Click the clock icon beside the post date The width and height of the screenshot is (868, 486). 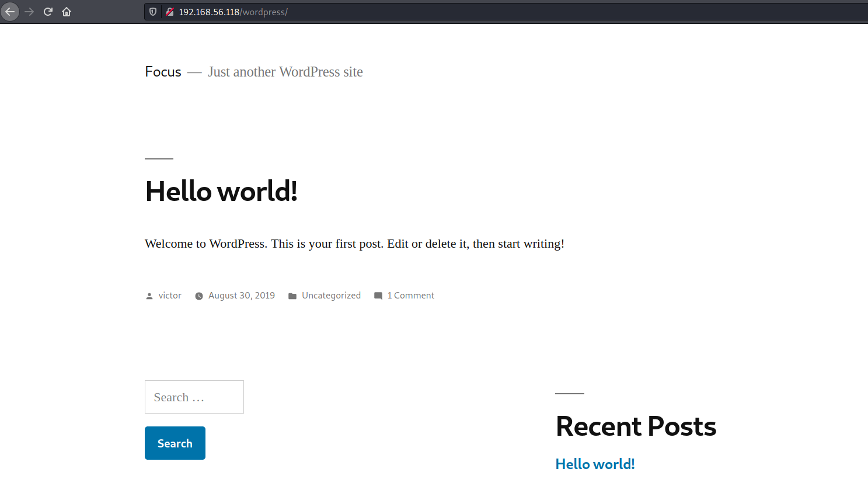point(199,296)
